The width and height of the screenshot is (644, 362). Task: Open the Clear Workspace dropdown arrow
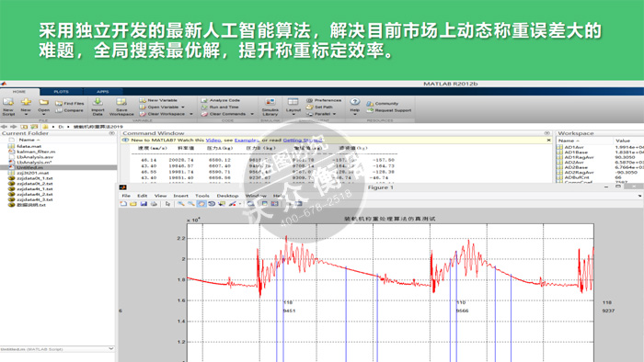pos(191,114)
